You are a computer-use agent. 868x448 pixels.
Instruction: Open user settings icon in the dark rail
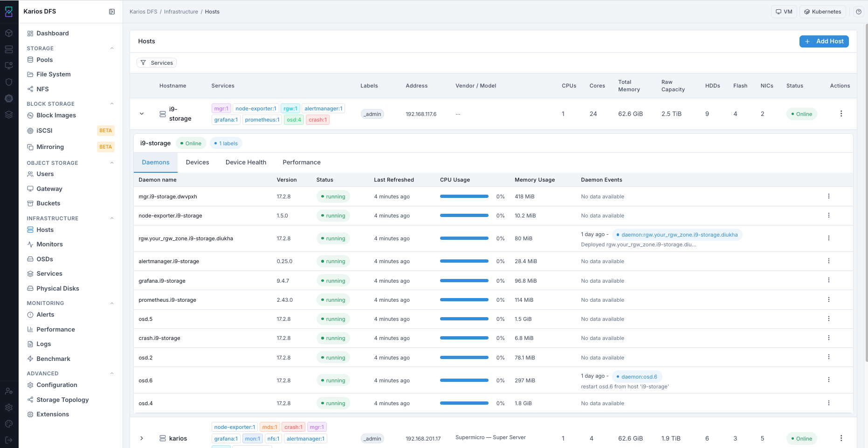pos(9,391)
